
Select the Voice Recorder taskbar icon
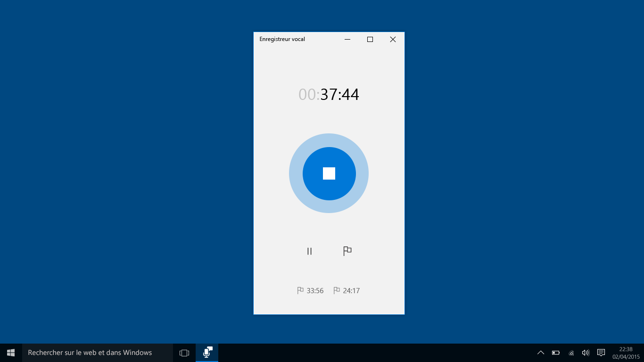pyautogui.click(x=207, y=352)
